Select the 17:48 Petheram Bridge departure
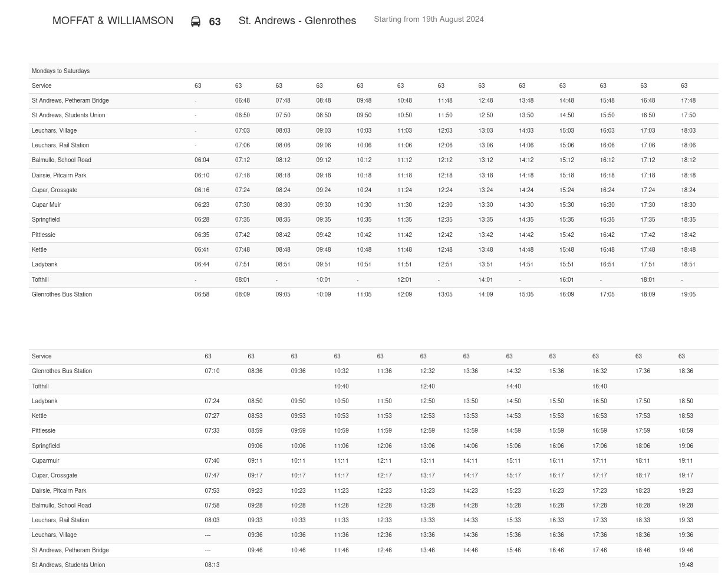 click(689, 101)
